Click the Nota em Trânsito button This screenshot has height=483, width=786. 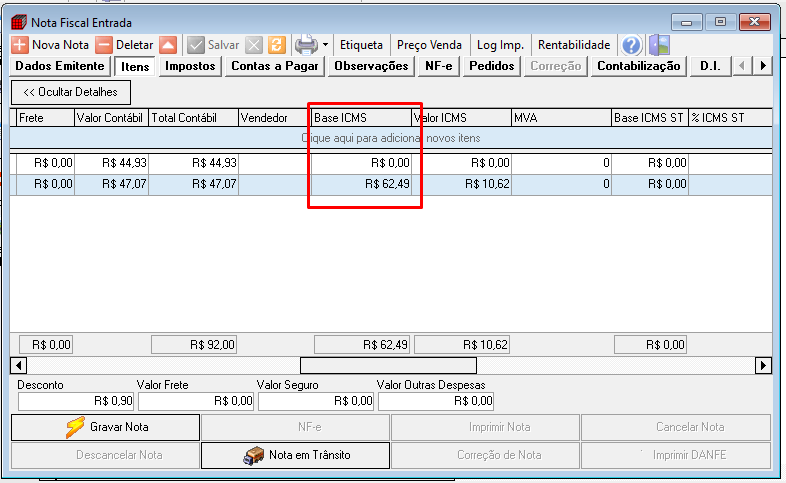pyautogui.click(x=295, y=455)
